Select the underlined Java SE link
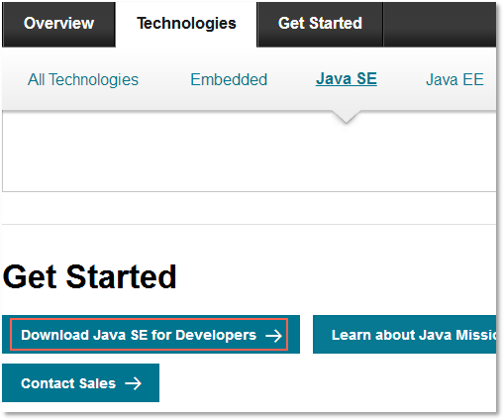This screenshot has height=420, width=504. pyautogui.click(x=347, y=79)
